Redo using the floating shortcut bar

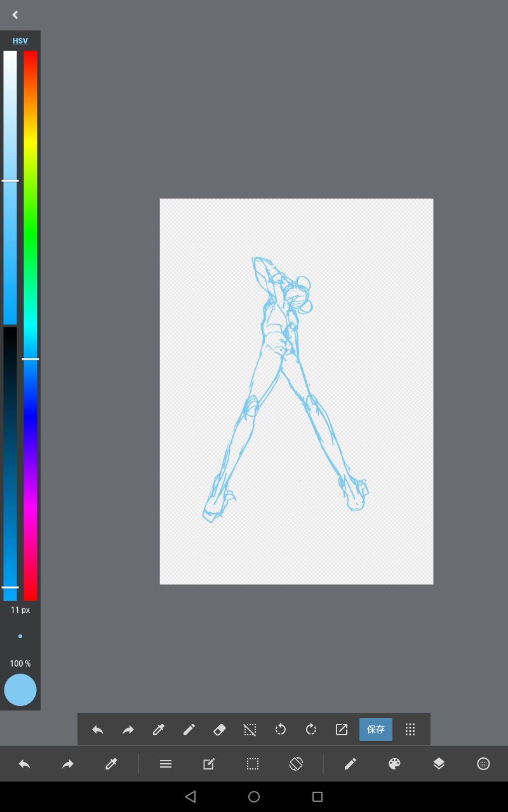128,730
